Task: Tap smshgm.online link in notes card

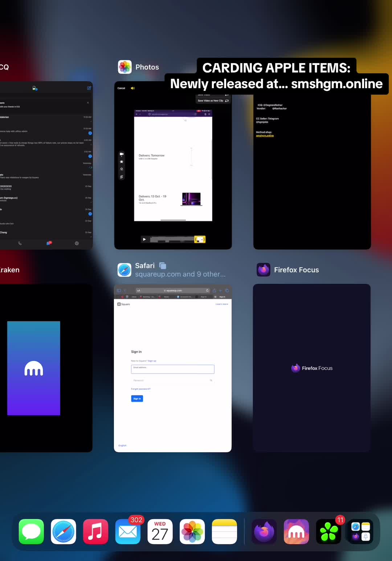Action: (265, 136)
